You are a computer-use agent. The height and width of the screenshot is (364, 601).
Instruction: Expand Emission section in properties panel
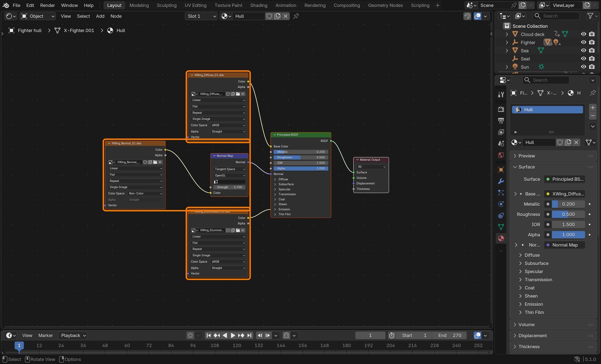533,304
